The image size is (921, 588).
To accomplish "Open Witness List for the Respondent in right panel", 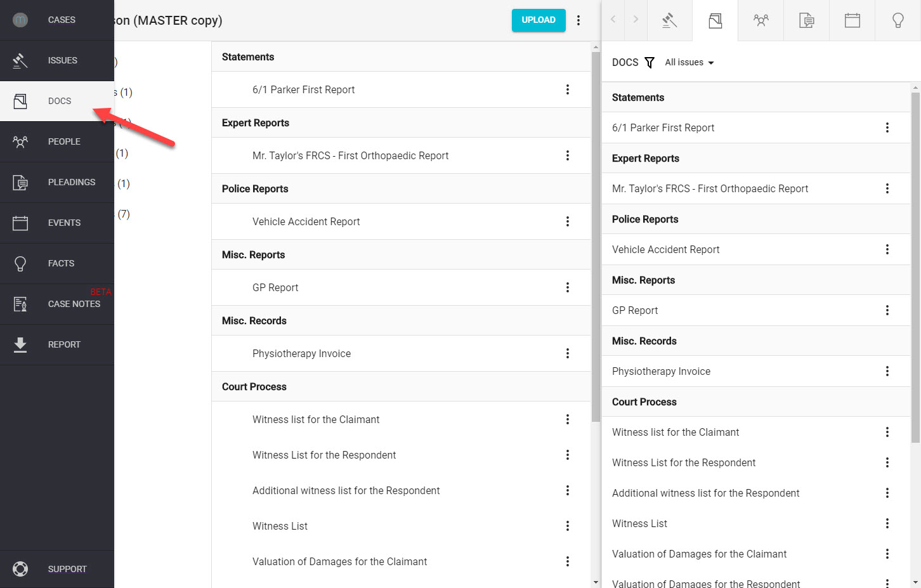I will [683, 462].
